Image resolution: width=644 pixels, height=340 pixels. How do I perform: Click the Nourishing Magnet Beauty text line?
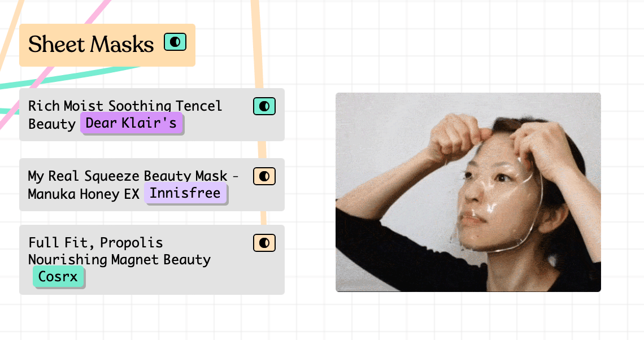coord(119,260)
